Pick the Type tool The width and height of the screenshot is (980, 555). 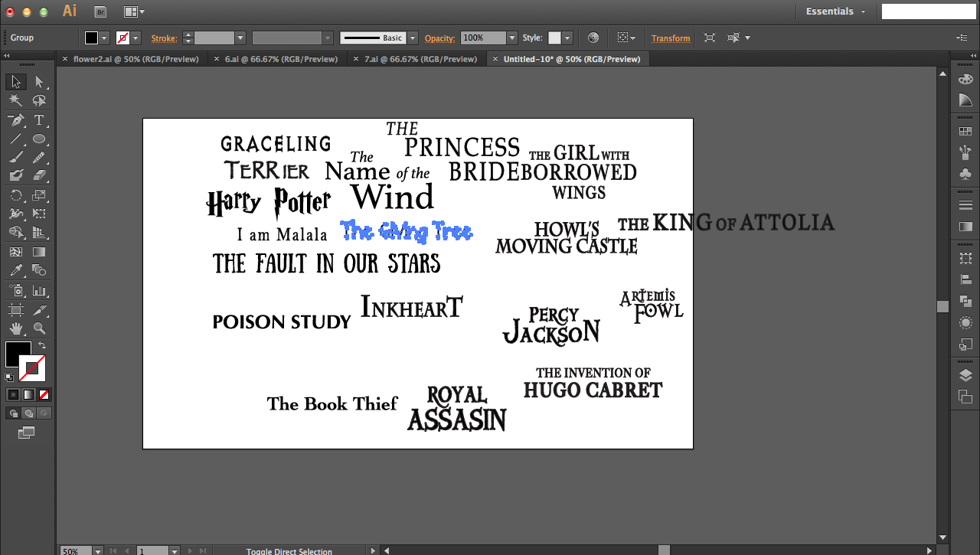click(39, 120)
